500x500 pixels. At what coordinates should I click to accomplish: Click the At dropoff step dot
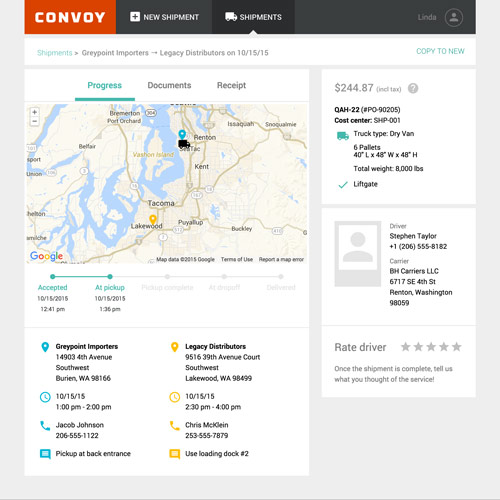[x=224, y=277]
